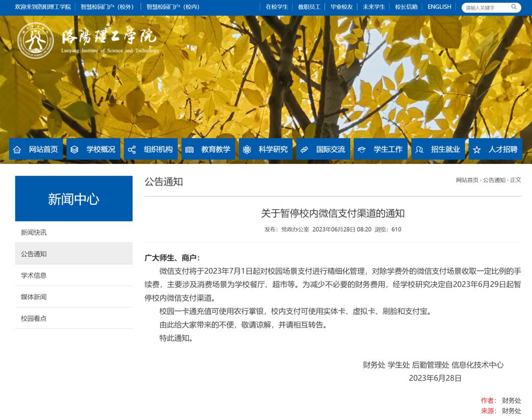Select the book icon next to 教育教学
The image size is (532, 420).
click(x=190, y=149)
